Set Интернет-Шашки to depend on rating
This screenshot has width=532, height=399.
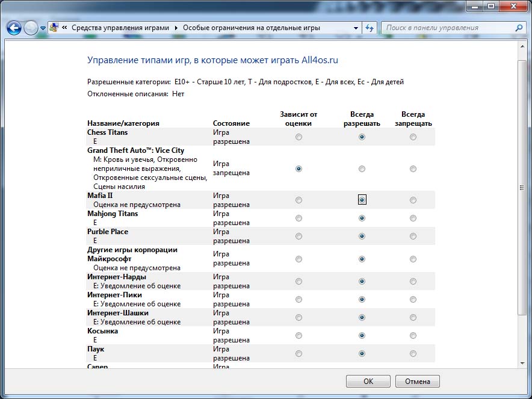(x=298, y=317)
